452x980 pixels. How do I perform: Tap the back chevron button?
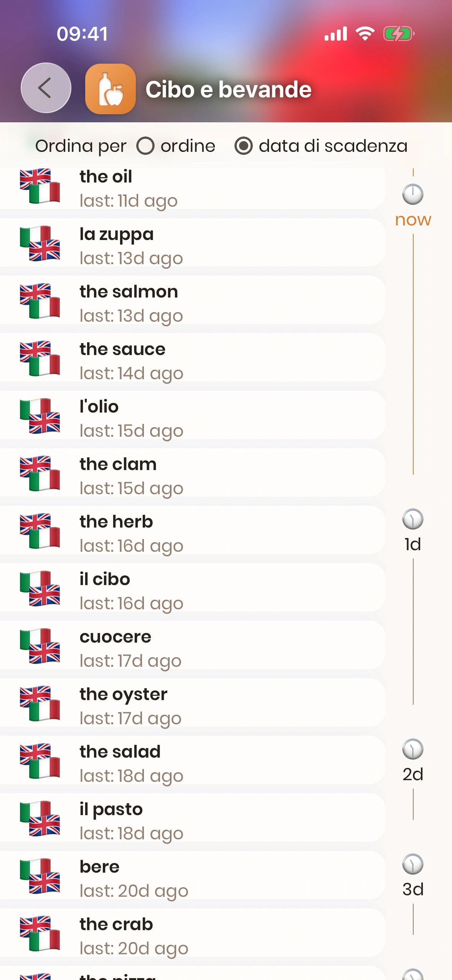click(46, 88)
